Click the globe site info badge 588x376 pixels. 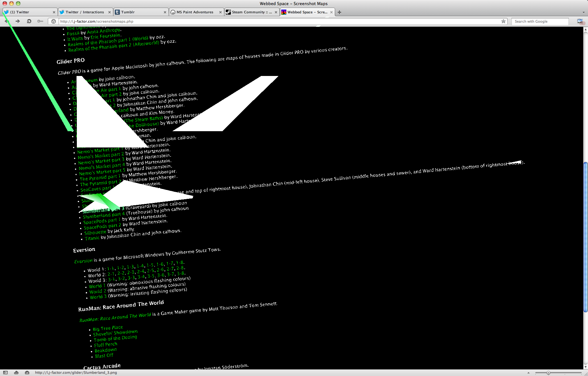coord(54,21)
